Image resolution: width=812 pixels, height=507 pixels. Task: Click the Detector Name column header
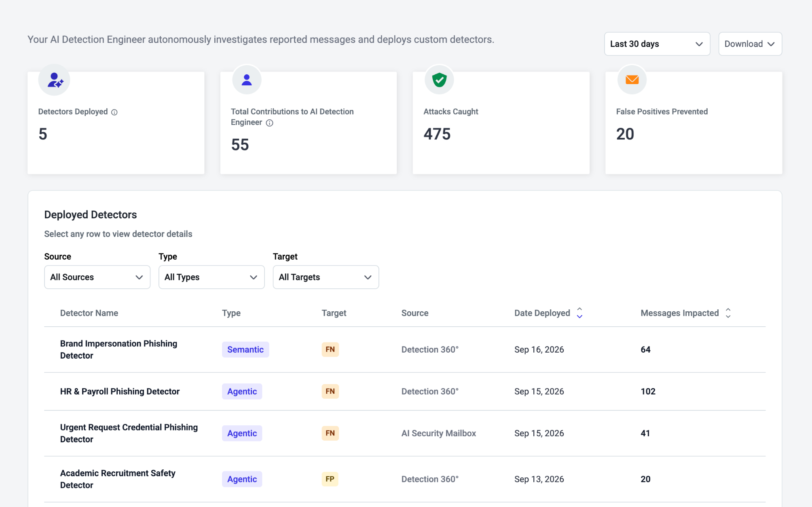pyautogui.click(x=89, y=313)
